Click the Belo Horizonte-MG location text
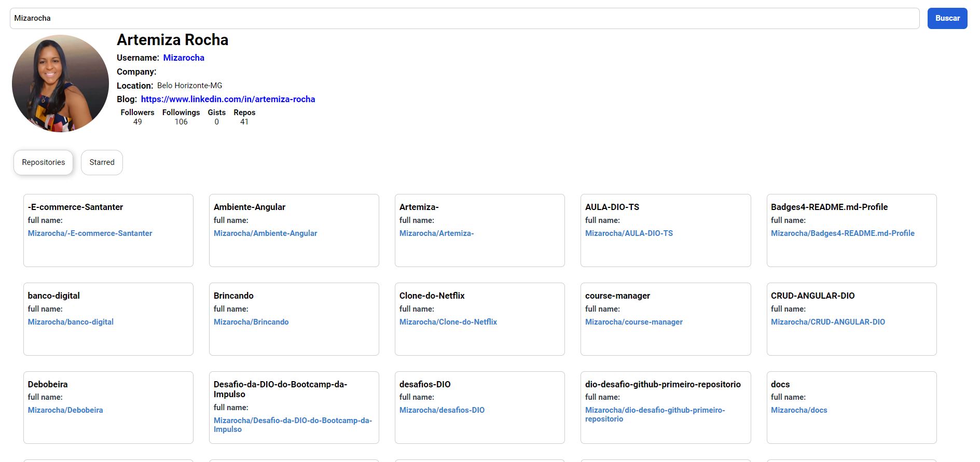The width and height of the screenshot is (980, 462). [189, 86]
